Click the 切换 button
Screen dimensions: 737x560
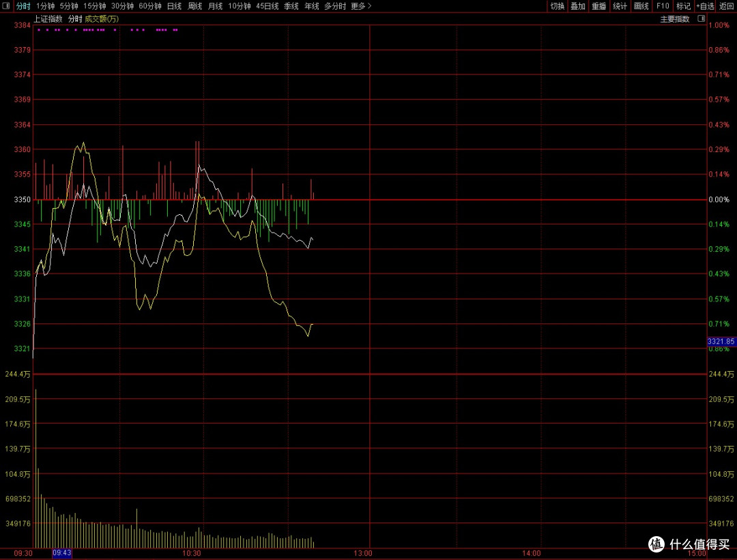[x=557, y=6]
